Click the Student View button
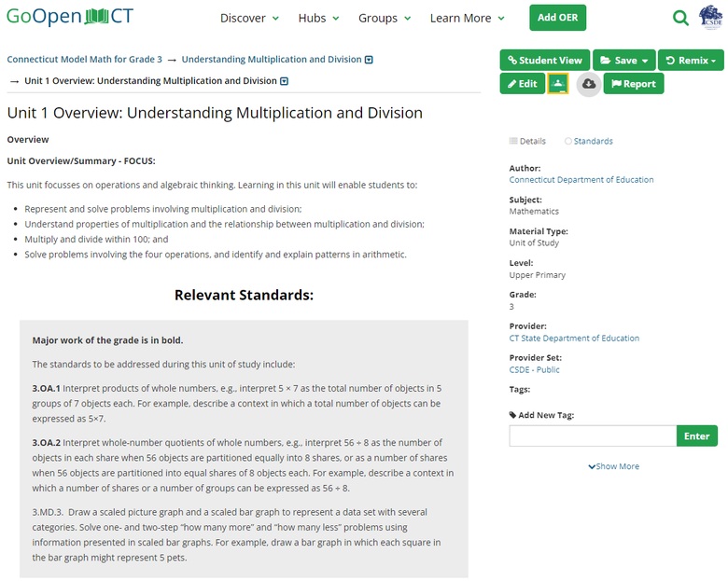728x581 pixels. click(x=544, y=61)
